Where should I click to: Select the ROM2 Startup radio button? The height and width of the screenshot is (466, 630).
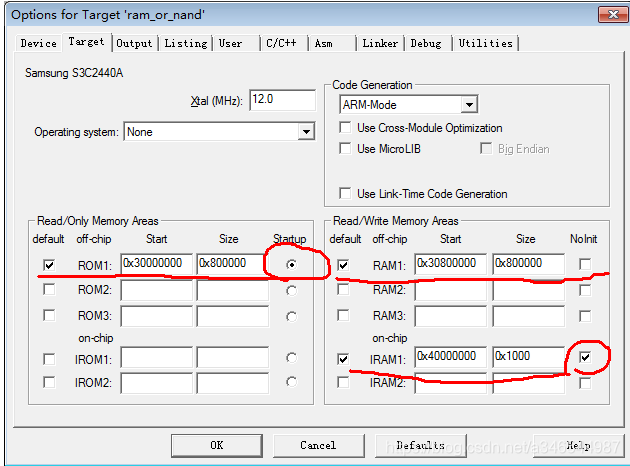click(292, 290)
